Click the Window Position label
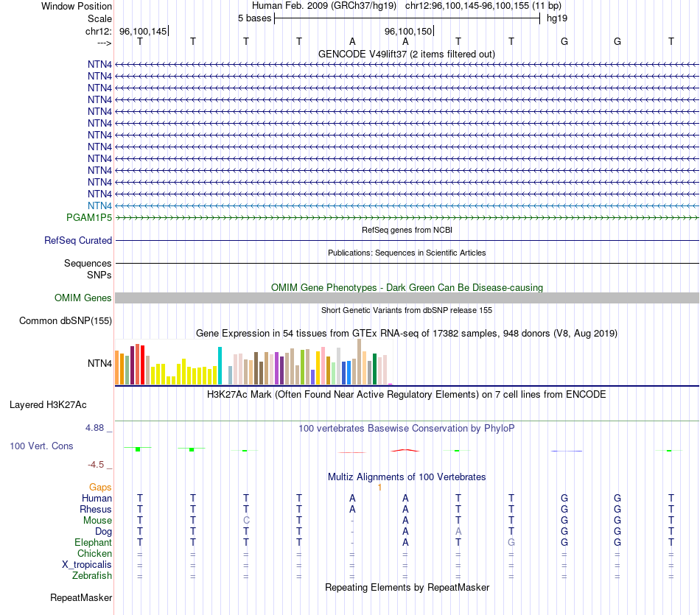Viewport: 700px width, 615px height. 77,6
